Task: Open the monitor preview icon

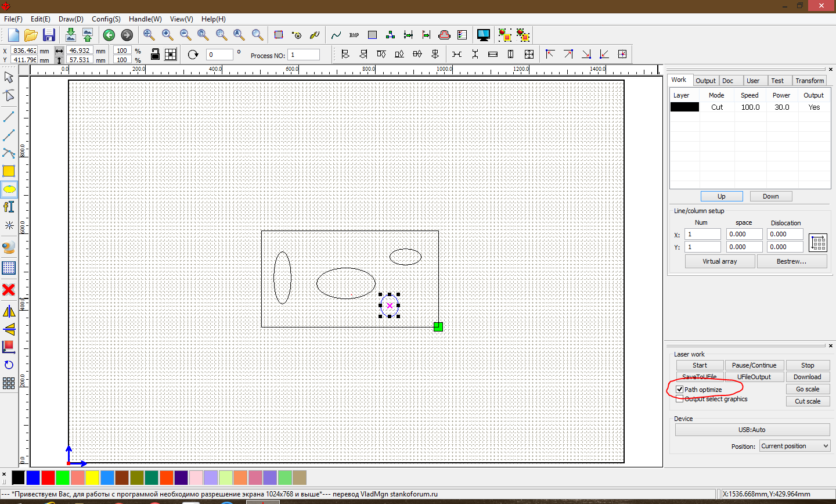Action: 483,35
